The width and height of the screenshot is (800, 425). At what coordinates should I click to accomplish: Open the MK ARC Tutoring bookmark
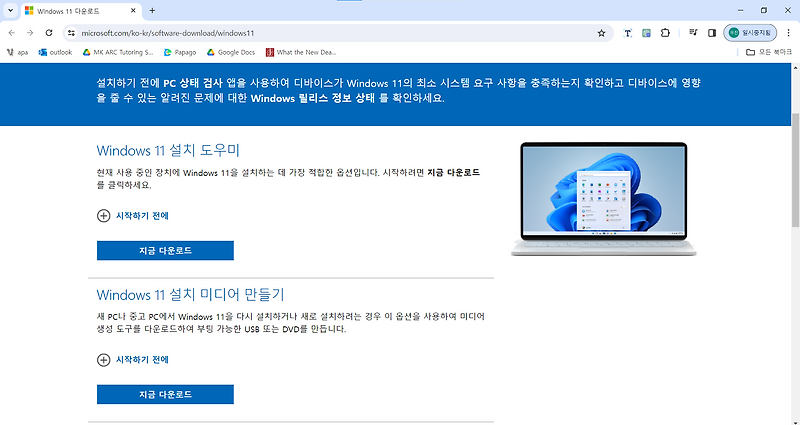pos(118,52)
